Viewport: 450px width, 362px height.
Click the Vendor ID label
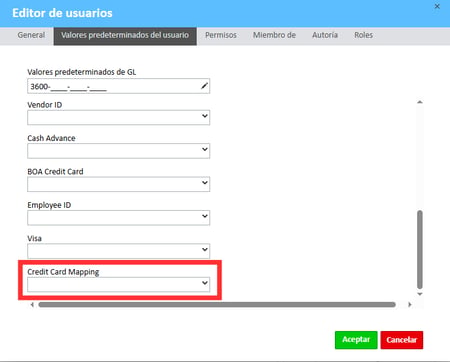click(x=45, y=105)
